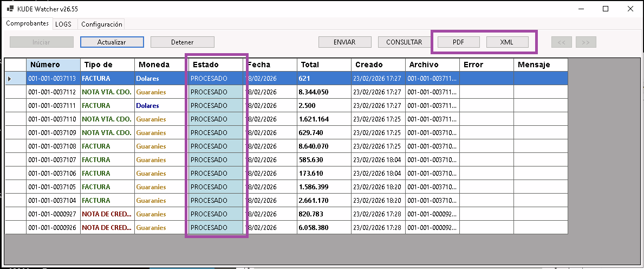
Task: Open the Configuración tab
Action: (101, 24)
